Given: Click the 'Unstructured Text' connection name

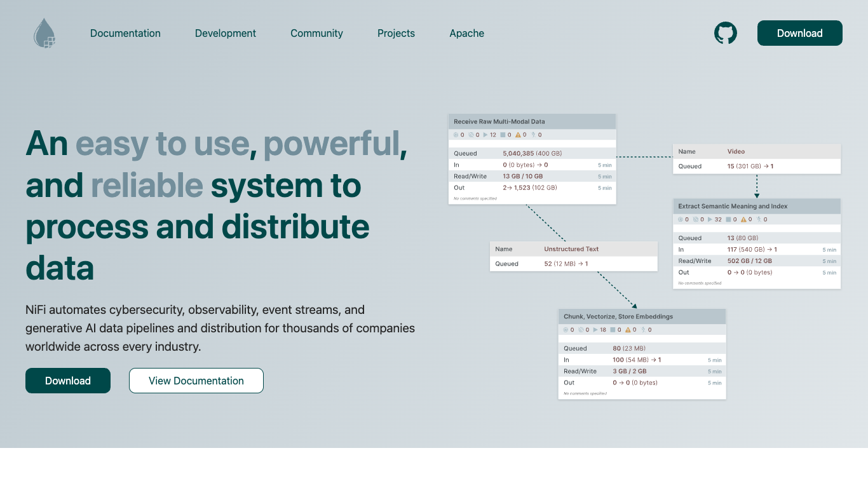Looking at the screenshot, I should pyautogui.click(x=571, y=249).
